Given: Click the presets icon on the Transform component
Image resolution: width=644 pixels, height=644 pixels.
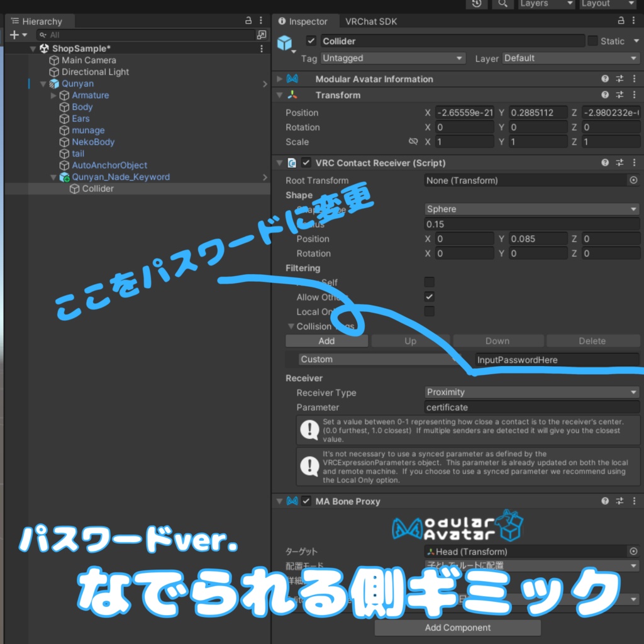Looking at the screenshot, I should point(619,95).
